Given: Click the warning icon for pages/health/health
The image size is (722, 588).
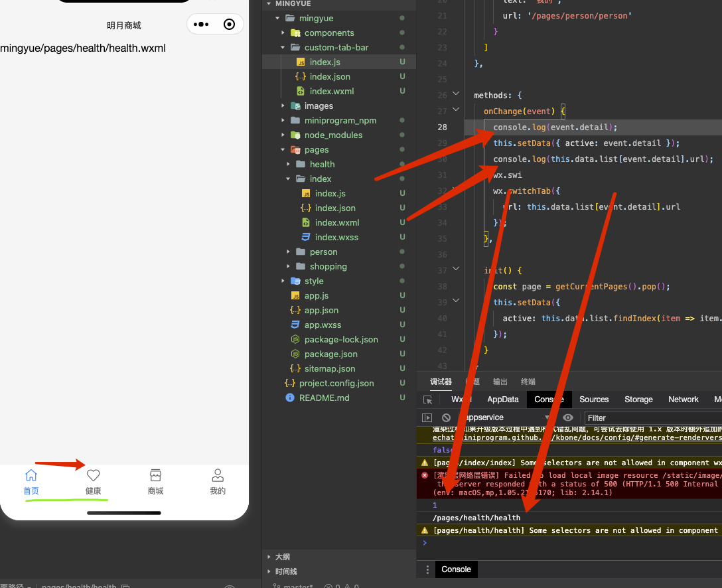Looking at the screenshot, I should tap(425, 530).
